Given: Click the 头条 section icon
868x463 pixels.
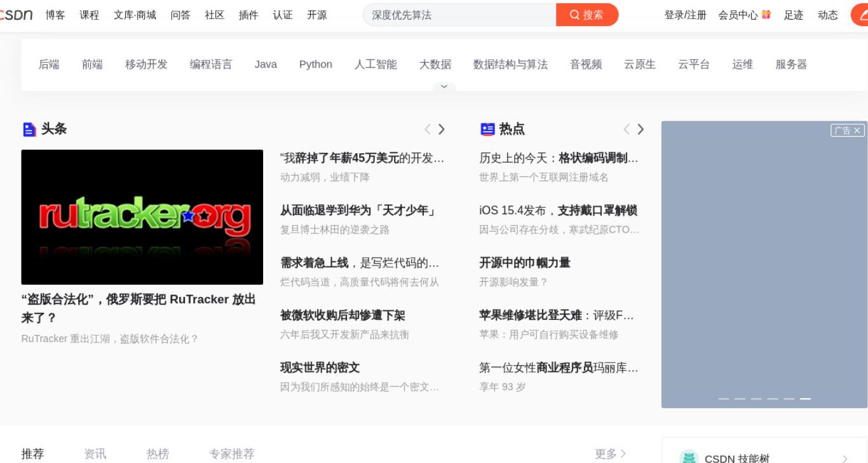Looking at the screenshot, I should pyautogui.click(x=29, y=130).
